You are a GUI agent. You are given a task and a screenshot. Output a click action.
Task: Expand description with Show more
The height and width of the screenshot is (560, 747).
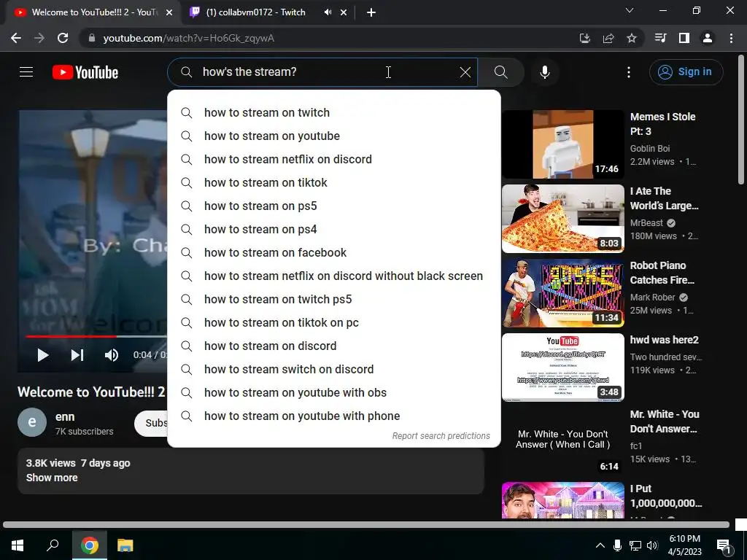click(52, 478)
